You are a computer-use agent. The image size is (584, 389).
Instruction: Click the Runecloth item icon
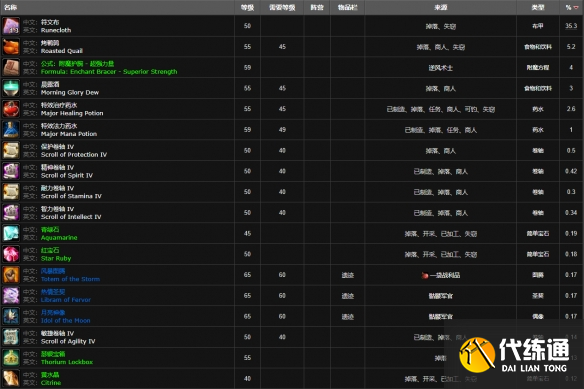click(x=11, y=26)
